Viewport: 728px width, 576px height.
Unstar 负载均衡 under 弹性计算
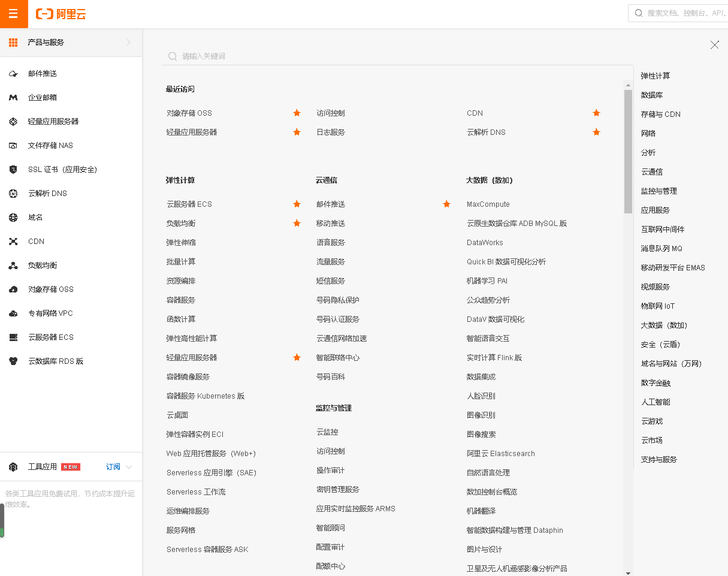point(297,223)
